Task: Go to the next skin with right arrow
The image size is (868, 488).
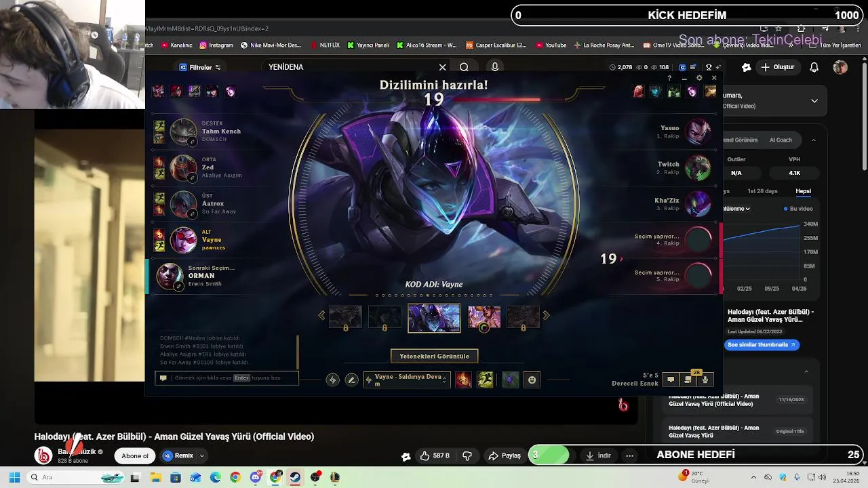Action: pos(546,315)
